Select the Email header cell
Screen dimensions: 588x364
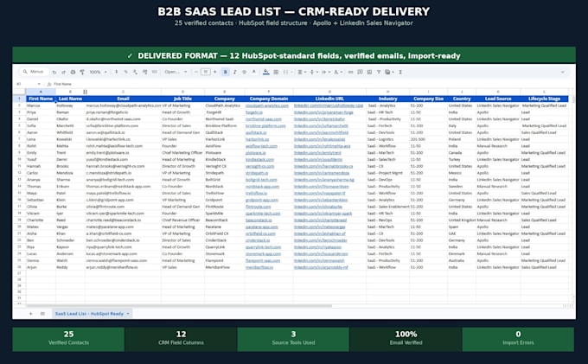123,99
